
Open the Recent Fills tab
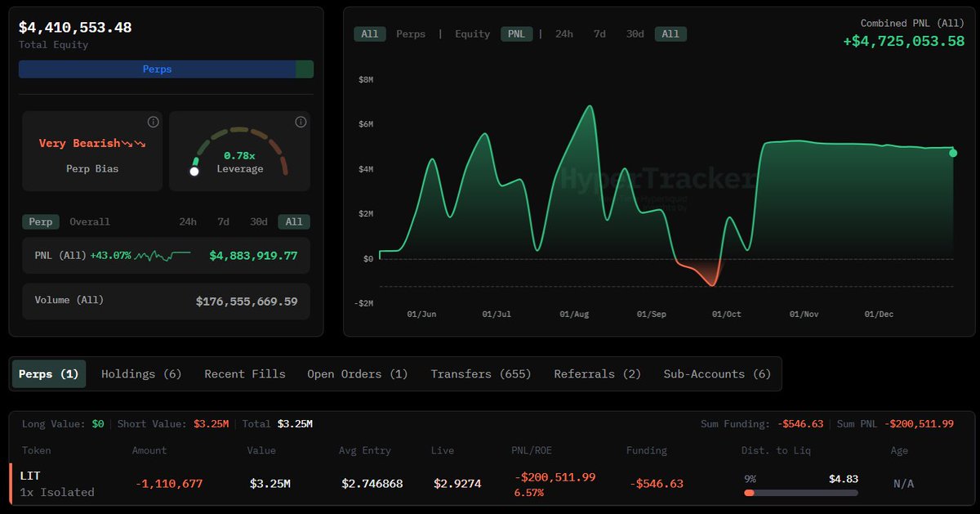(245, 373)
